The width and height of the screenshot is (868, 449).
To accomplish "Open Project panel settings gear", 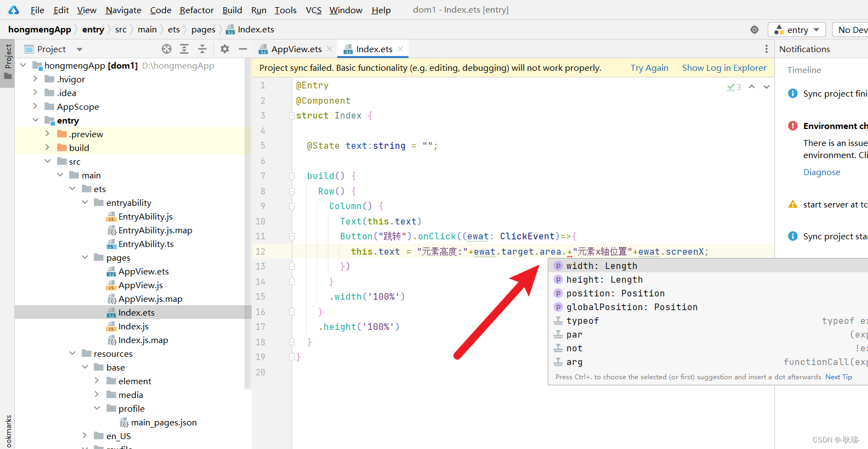I will 225,49.
